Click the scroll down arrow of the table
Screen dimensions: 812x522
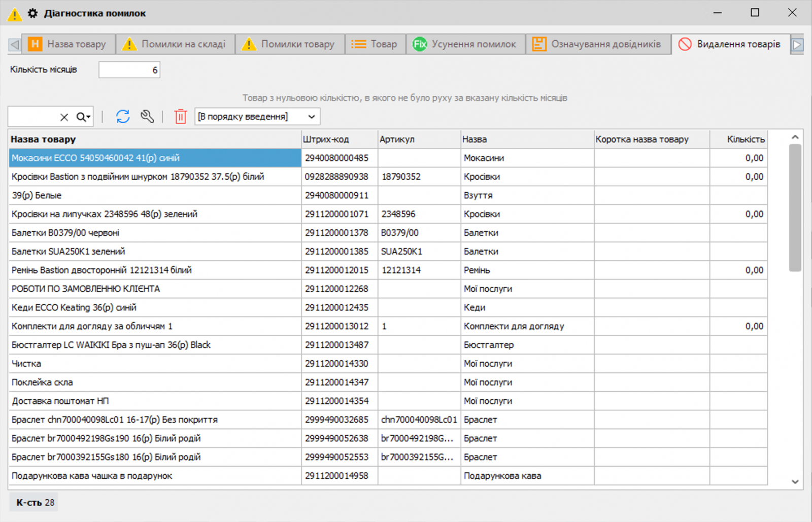point(795,482)
